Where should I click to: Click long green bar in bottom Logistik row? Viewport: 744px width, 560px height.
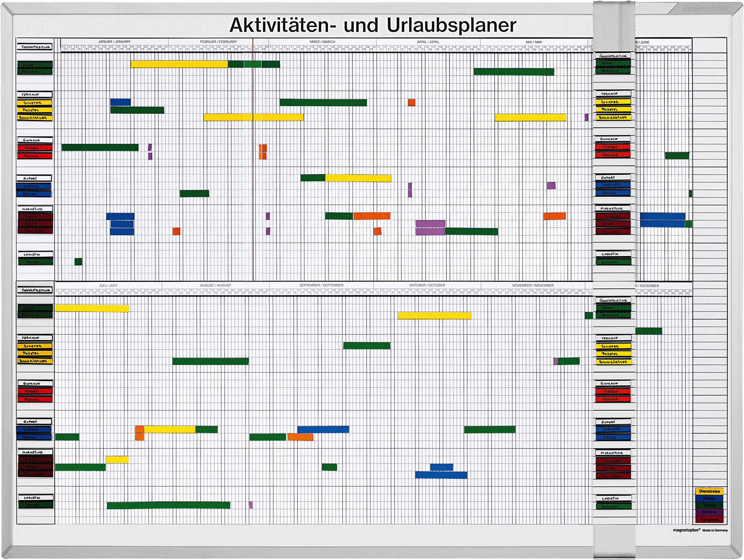[x=168, y=505]
